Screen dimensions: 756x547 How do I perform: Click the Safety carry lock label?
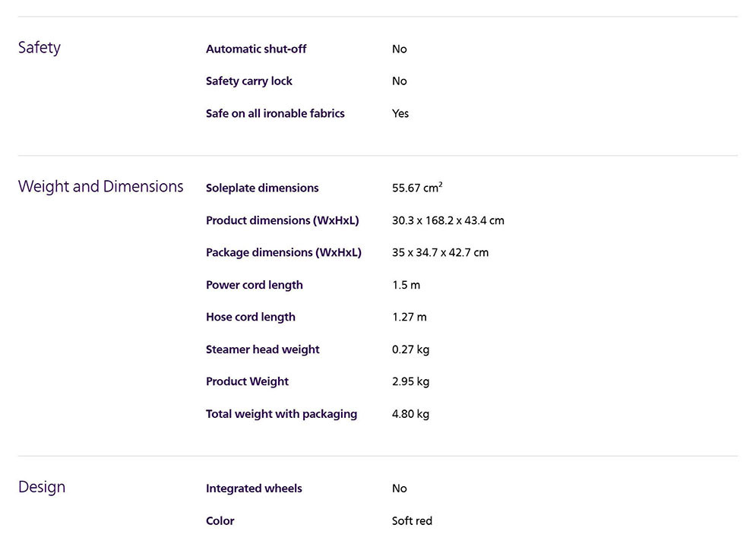click(249, 81)
